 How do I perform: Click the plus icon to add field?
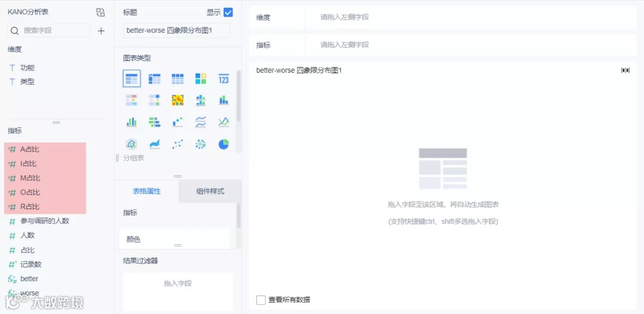pyautogui.click(x=101, y=31)
